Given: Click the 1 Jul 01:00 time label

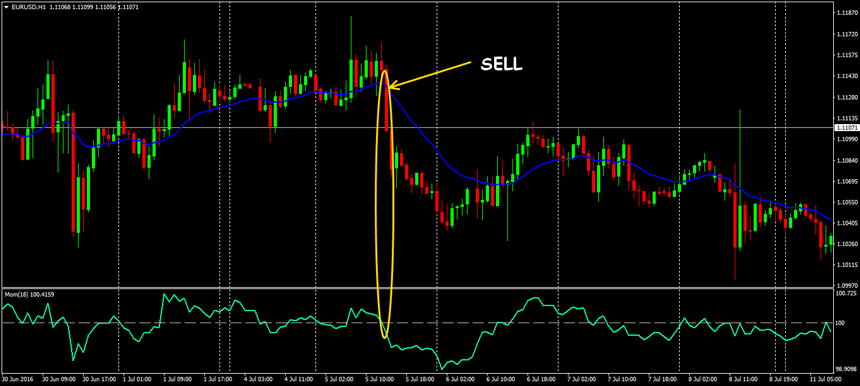Looking at the screenshot, I should (137, 378).
